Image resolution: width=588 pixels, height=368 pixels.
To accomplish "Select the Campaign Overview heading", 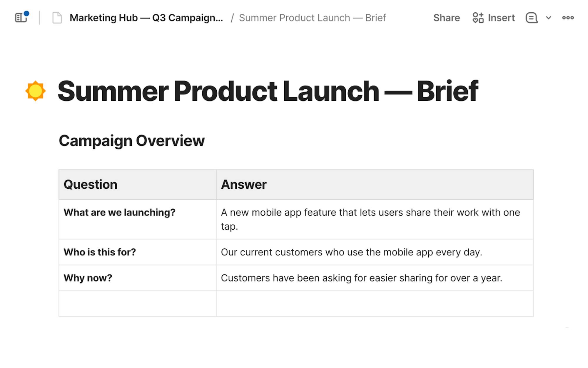I will point(132,140).
